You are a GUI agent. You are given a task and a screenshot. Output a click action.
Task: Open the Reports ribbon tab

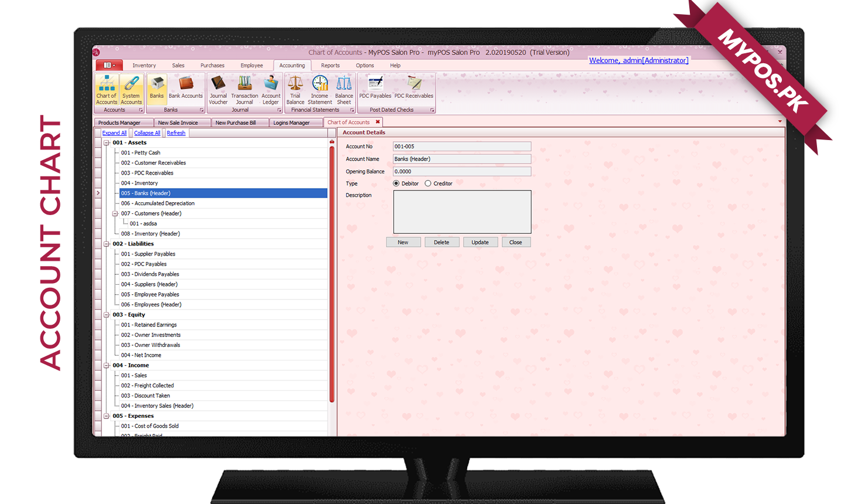click(x=330, y=66)
